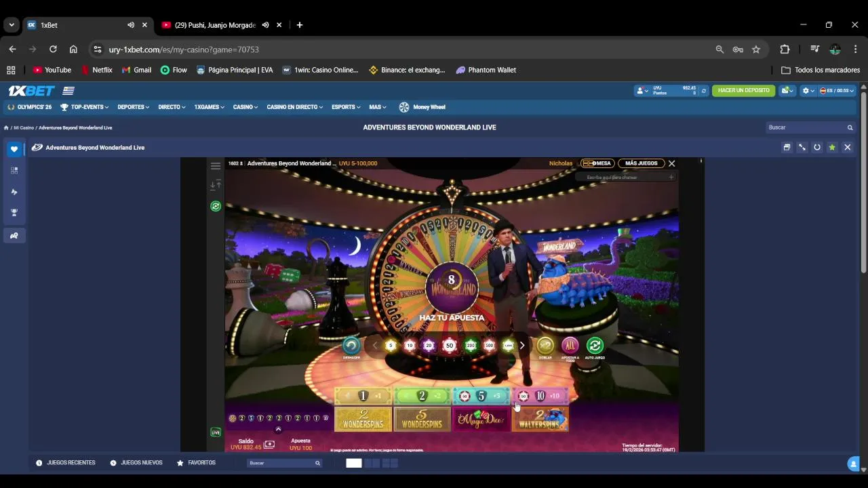Open Mas menu

pos(378,107)
